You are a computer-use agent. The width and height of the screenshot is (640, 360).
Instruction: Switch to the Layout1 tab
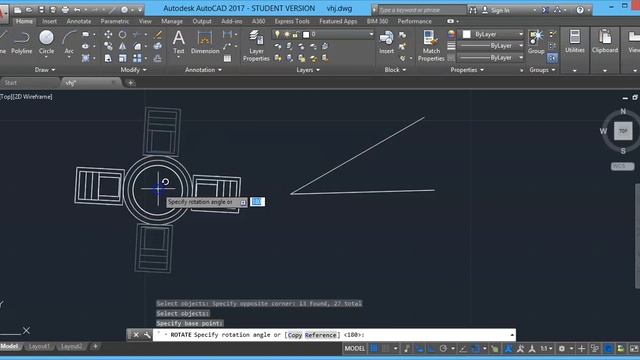coord(39,347)
